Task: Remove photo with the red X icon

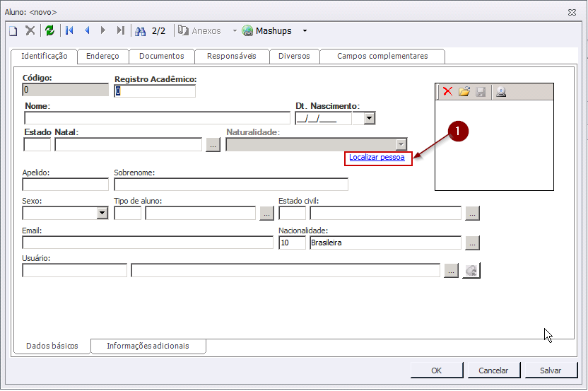Action: point(447,92)
